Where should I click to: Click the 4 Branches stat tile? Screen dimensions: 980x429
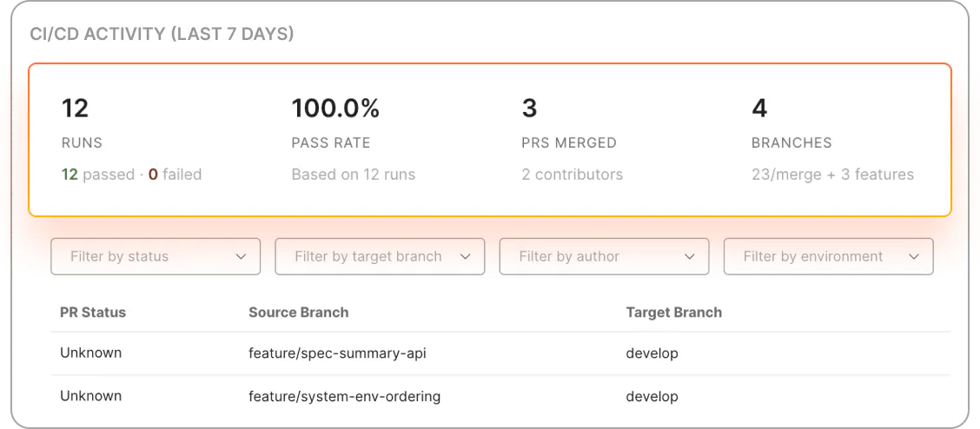point(831,140)
